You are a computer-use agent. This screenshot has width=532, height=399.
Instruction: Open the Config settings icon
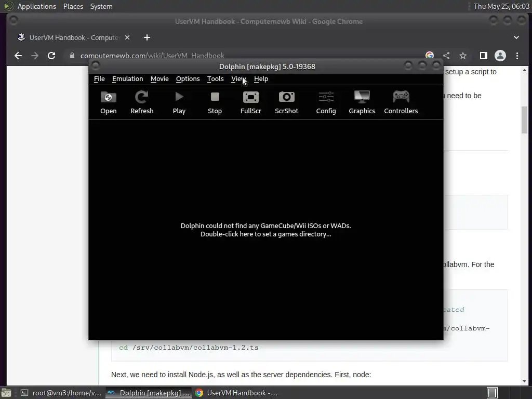326,103
